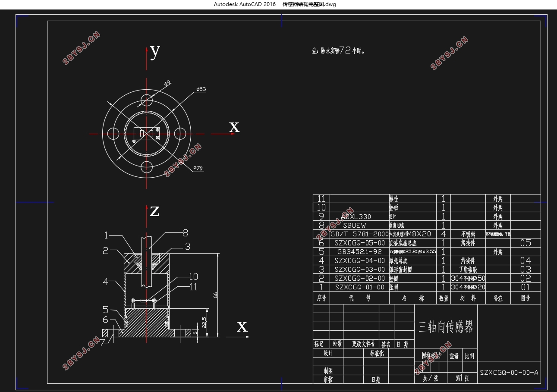Select the '安装底座总成' name cell
Viewport: 557px width, 392px height.
(403, 243)
